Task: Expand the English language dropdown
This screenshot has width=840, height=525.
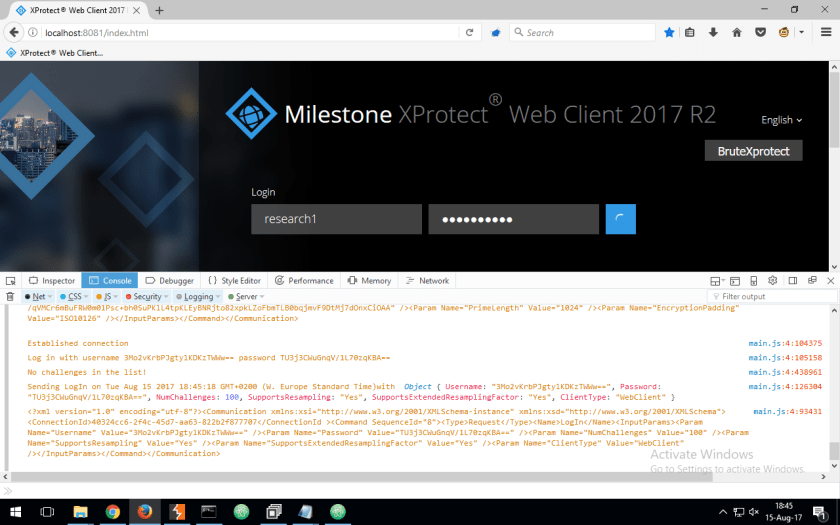Action: (x=781, y=120)
